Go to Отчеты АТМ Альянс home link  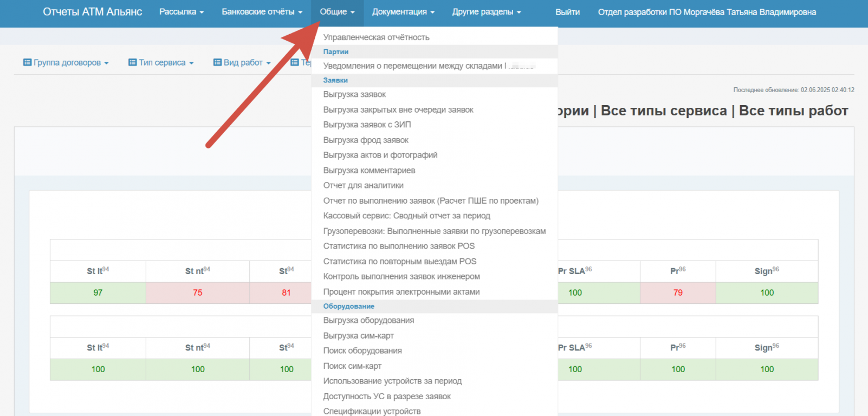[x=92, y=12]
